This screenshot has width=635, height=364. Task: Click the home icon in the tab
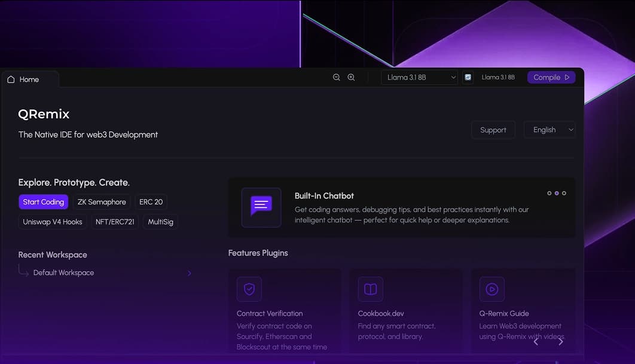pyautogui.click(x=11, y=79)
